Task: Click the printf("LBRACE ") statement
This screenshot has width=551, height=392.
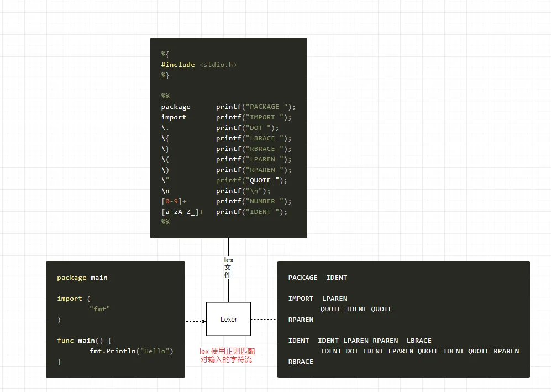Action: pos(254,138)
